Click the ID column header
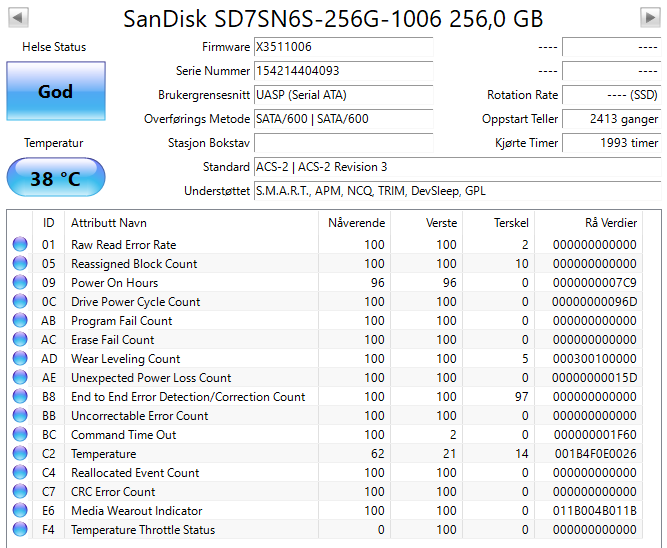Screen dimensions: 667x548 [x=48, y=223]
